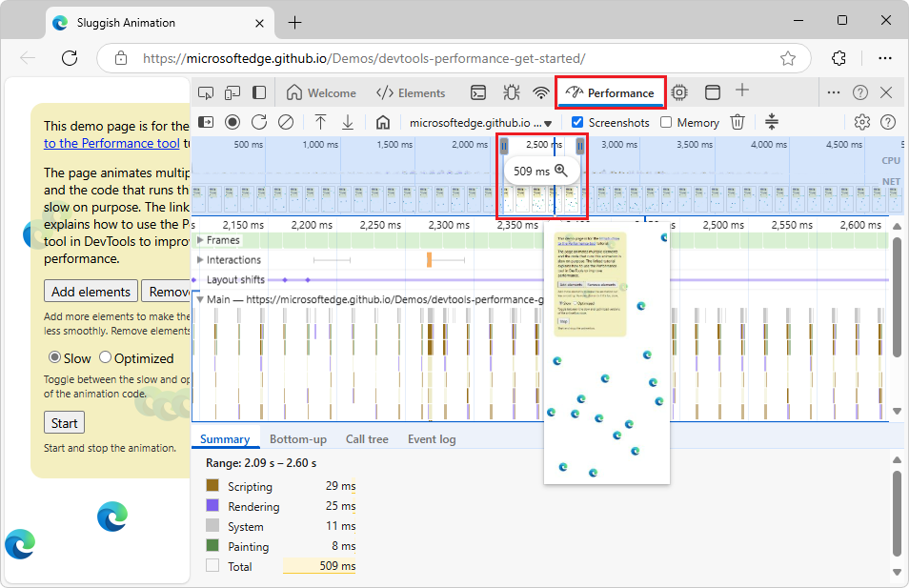Switch to the Bottom-up tab

(298, 439)
